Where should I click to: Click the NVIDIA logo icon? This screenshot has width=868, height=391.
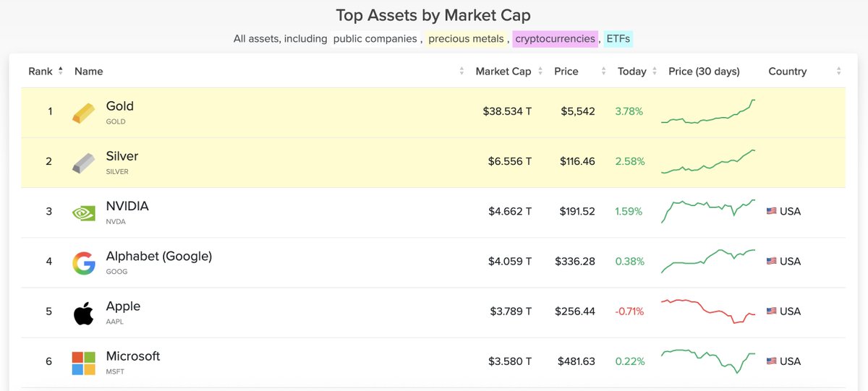[x=84, y=212]
